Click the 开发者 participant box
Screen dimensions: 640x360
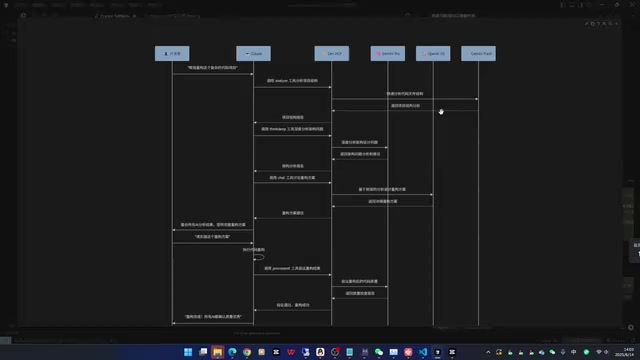click(172, 53)
